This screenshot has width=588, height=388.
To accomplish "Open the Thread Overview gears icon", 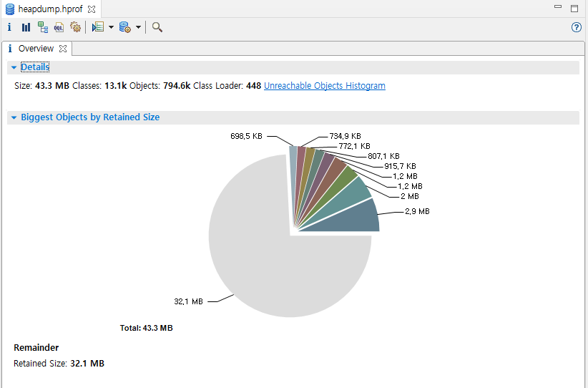I will pyautogui.click(x=74, y=27).
